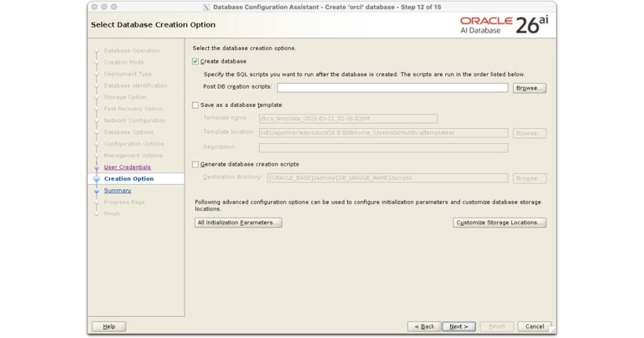Click the window title bar text
Screen dimensions: 644x338
pos(327,7)
